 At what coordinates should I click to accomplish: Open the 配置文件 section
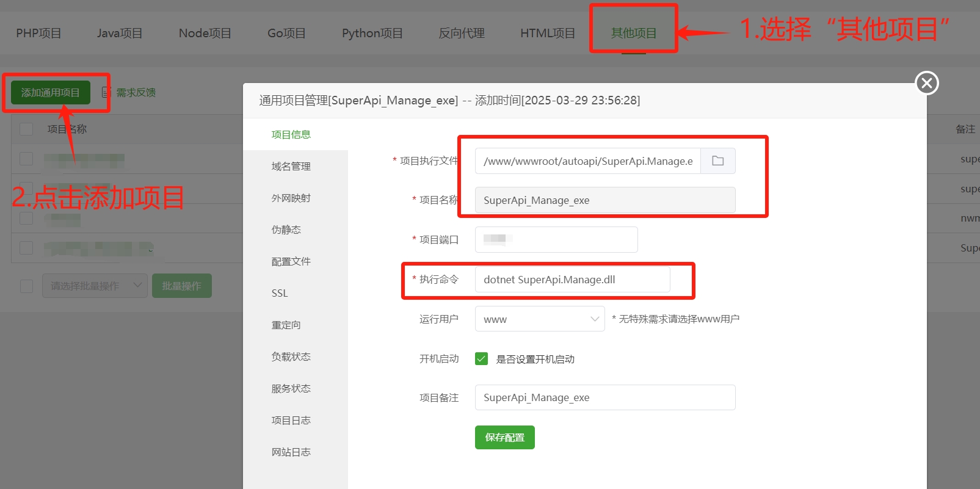(291, 261)
